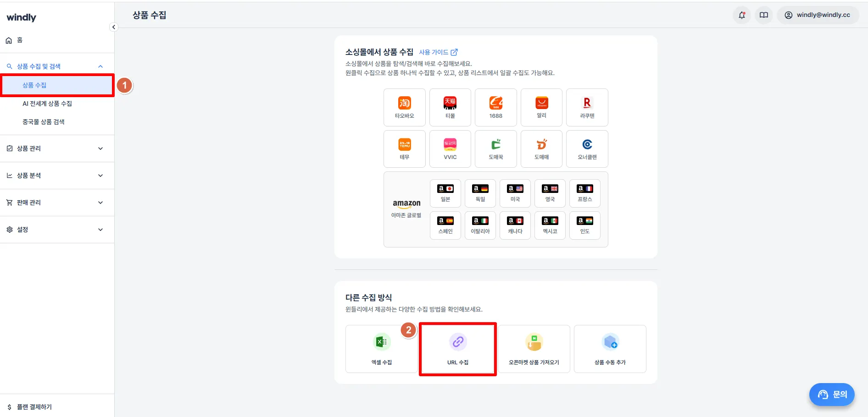868x417 pixels.
Task: Expand 상품 관리 menu section
Action: point(57,148)
